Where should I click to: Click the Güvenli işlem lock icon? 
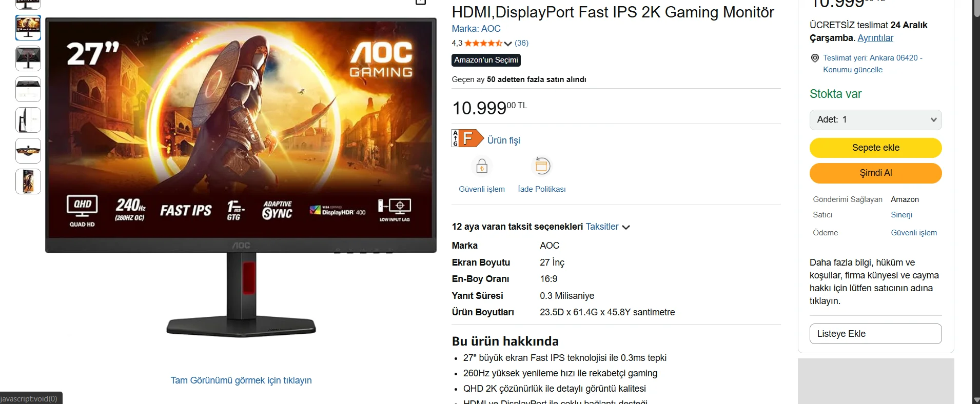pos(481,166)
